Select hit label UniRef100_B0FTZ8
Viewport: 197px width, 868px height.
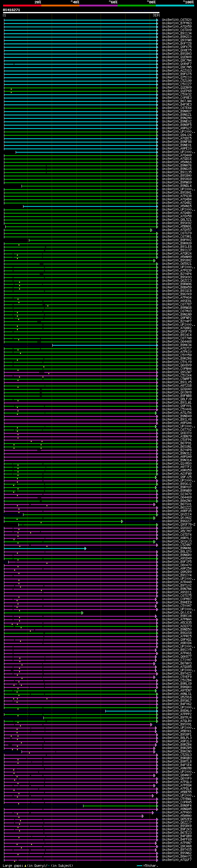point(177,43)
